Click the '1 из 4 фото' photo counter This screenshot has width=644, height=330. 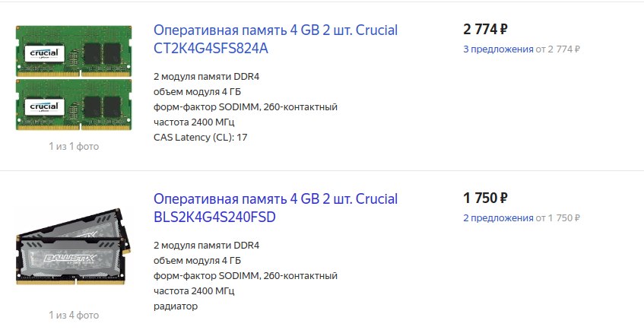click(x=74, y=316)
